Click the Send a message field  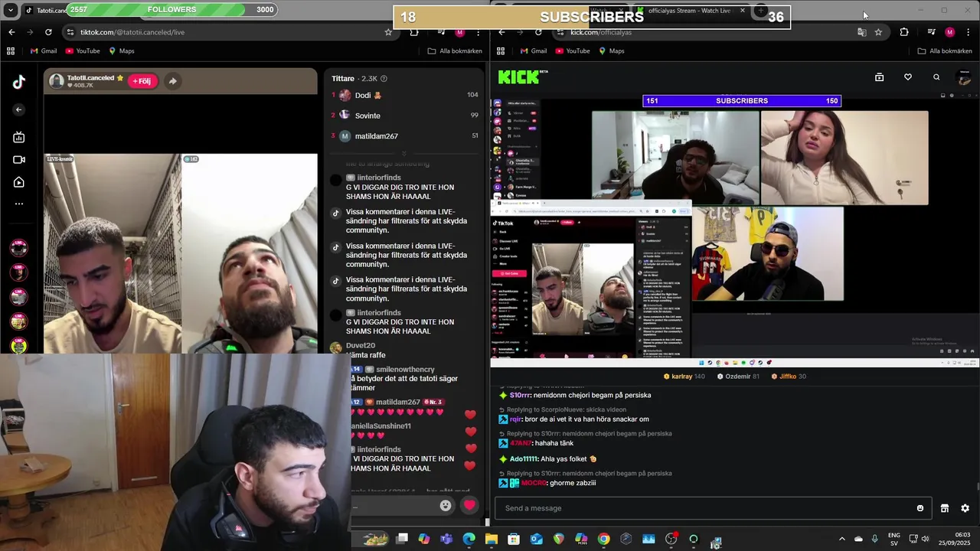(712, 508)
